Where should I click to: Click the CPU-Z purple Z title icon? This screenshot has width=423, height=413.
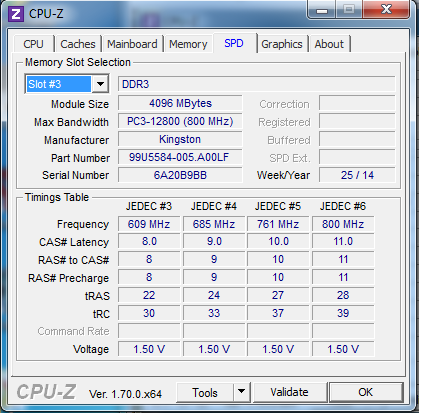tap(16, 14)
